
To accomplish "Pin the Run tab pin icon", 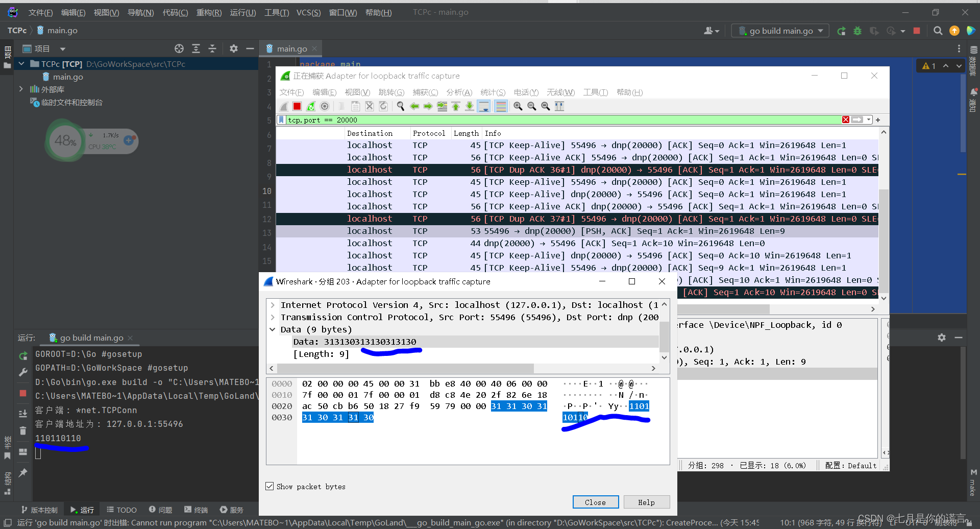I will [x=23, y=473].
